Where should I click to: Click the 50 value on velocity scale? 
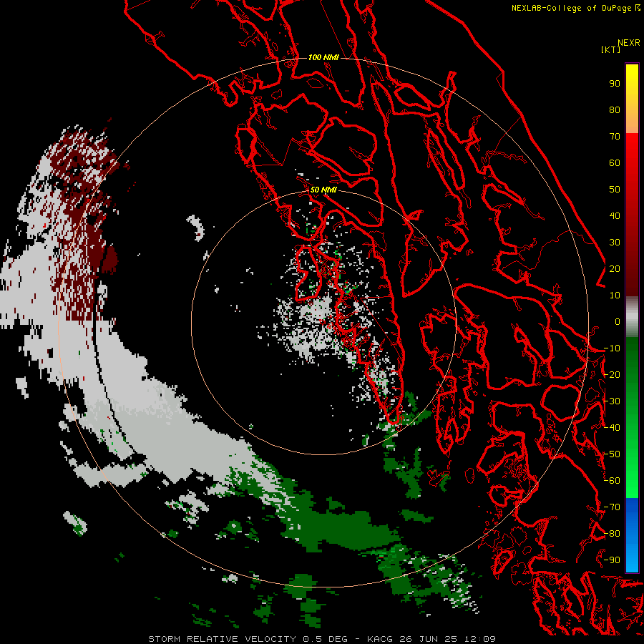click(615, 190)
